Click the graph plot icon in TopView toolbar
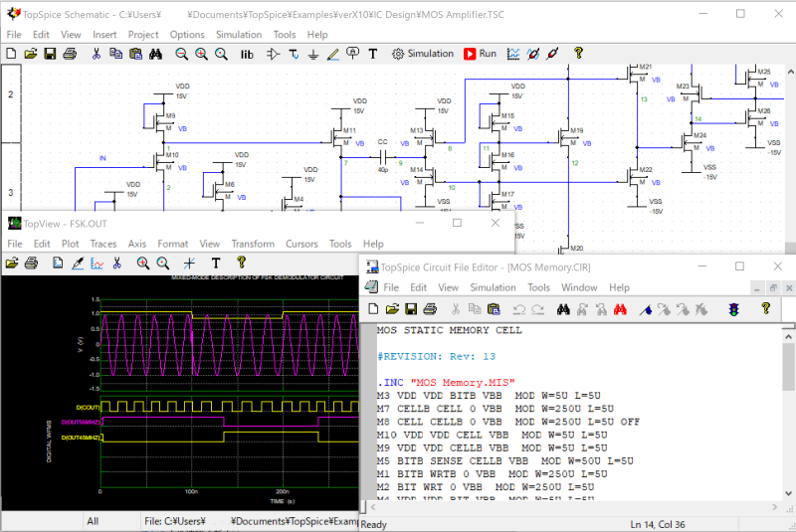Viewport: 796px width, 532px height. pyautogui.click(x=97, y=264)
